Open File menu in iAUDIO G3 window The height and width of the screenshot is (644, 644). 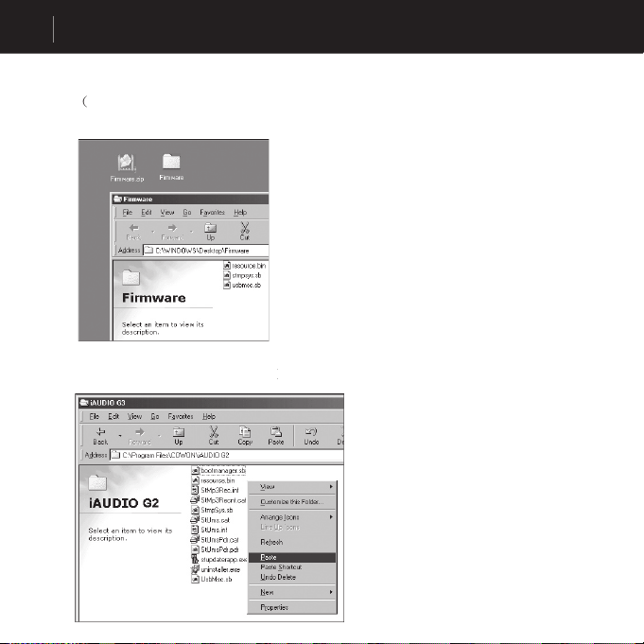[94, 416]
